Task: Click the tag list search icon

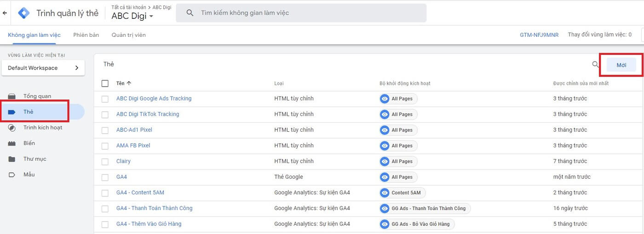Action: (595, 64)
